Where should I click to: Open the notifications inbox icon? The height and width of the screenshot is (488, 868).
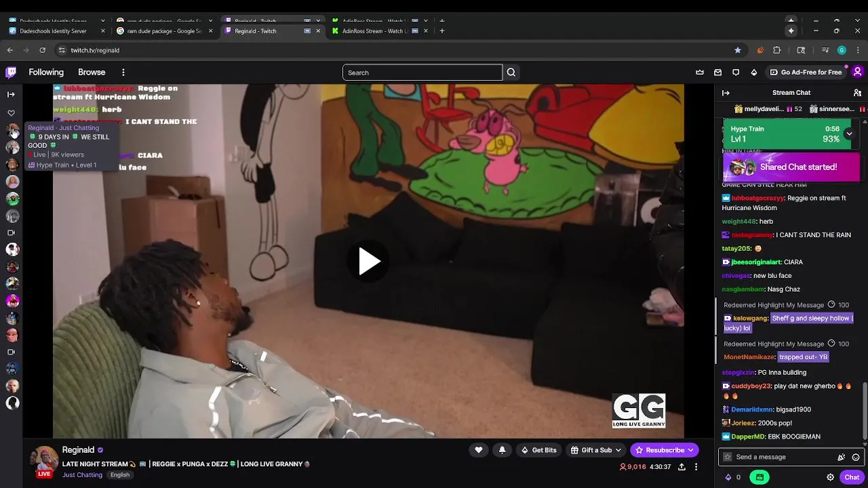[x=717, y=73]
